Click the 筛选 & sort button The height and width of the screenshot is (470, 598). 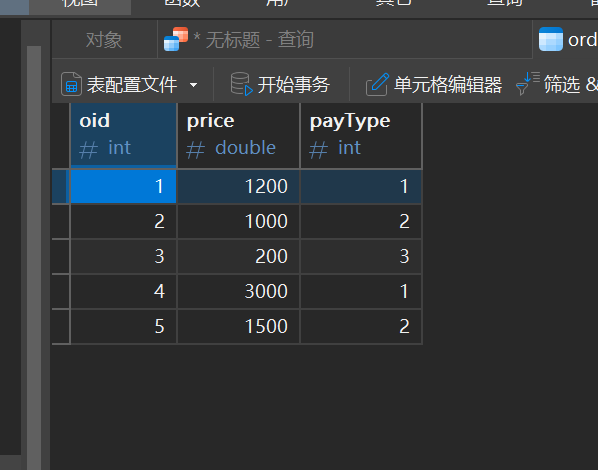coord(556,84)
